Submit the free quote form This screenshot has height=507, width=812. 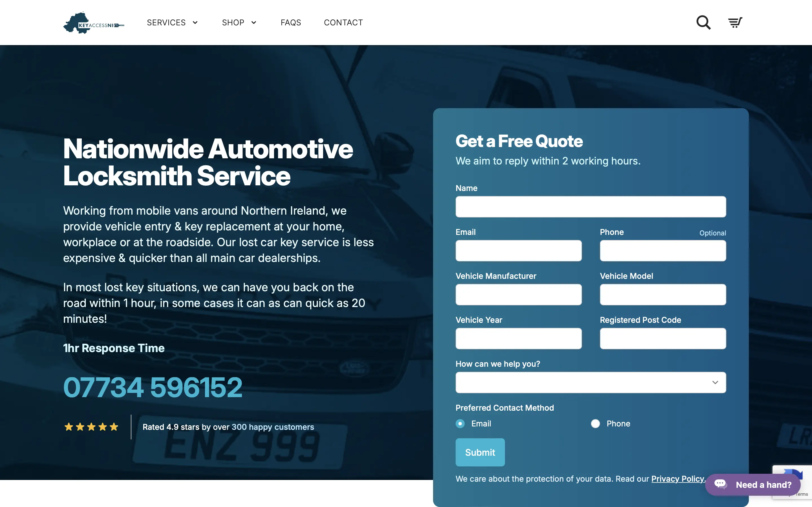479,452
